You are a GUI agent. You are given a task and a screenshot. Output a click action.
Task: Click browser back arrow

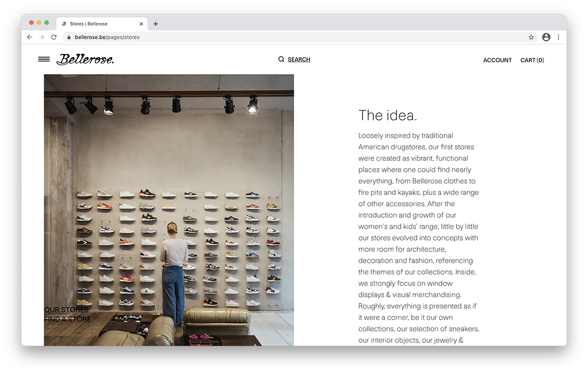pos(30,37)
